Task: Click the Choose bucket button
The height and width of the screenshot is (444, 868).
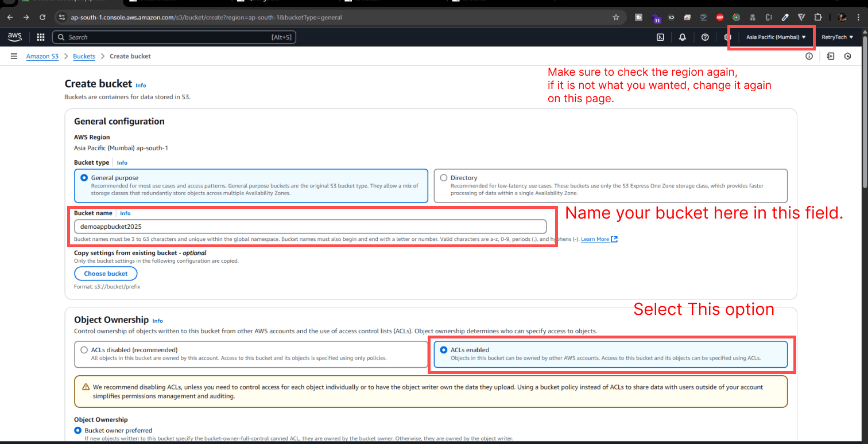Action: (106, 273)
